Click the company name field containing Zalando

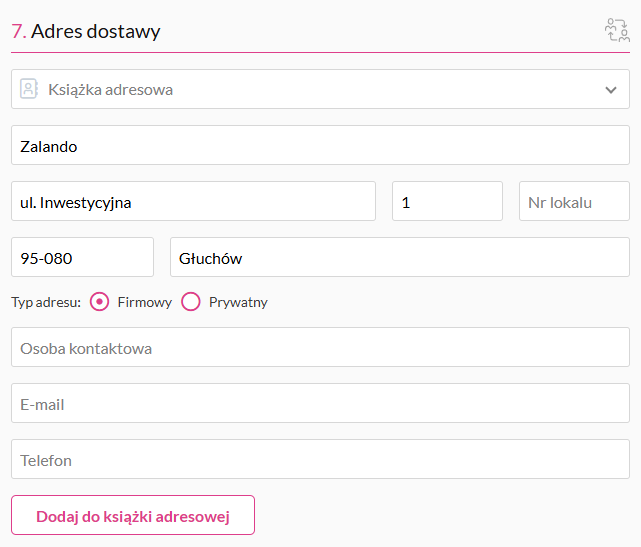320,145
